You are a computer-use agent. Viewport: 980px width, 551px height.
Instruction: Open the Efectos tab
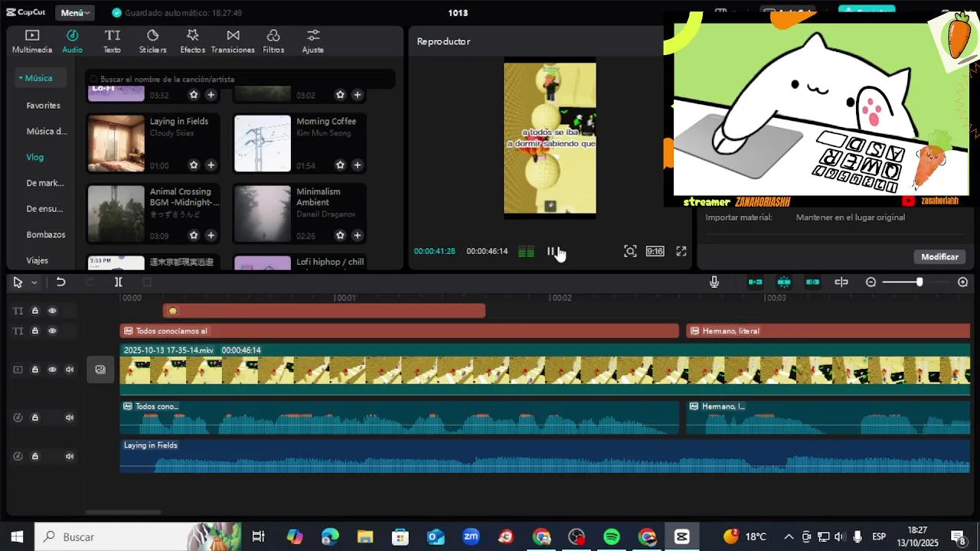coord(192,41)
